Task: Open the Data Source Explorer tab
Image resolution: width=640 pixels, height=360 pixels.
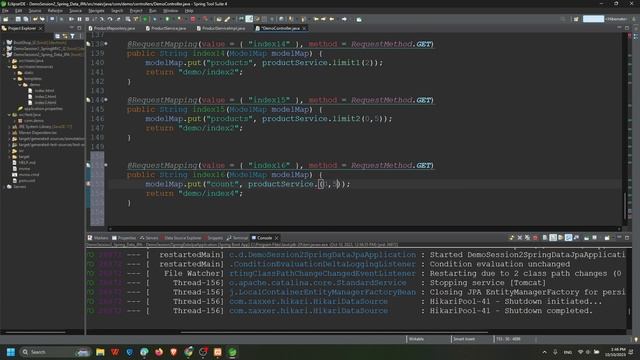Action: point(180,238)
